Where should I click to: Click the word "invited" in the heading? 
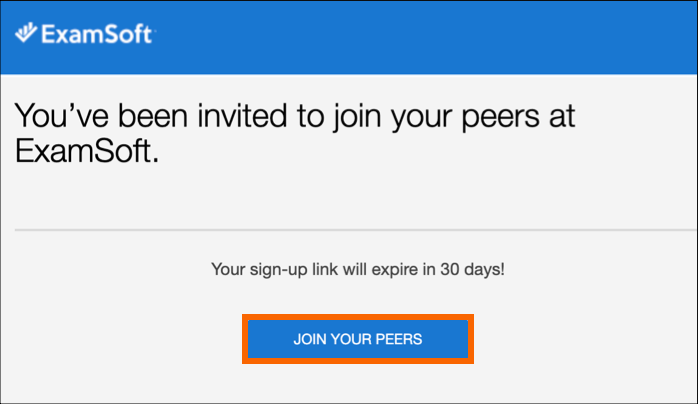[x=242, y=115]
